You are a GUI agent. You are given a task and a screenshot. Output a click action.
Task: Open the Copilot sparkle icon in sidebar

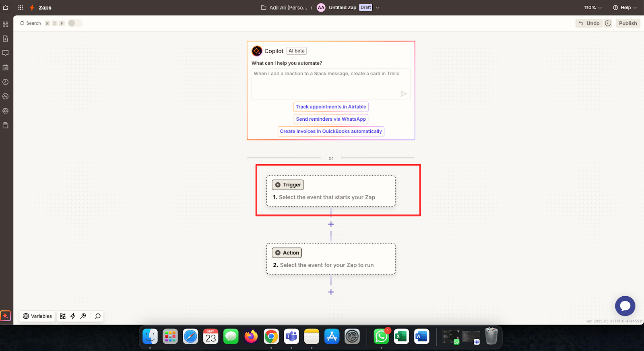[x=6, y=316]
